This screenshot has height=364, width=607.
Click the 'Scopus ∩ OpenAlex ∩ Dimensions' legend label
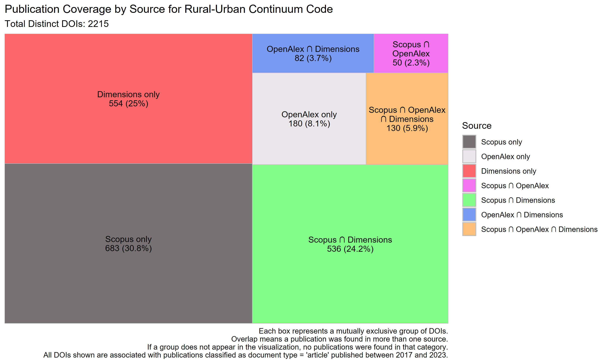point(539,229)
